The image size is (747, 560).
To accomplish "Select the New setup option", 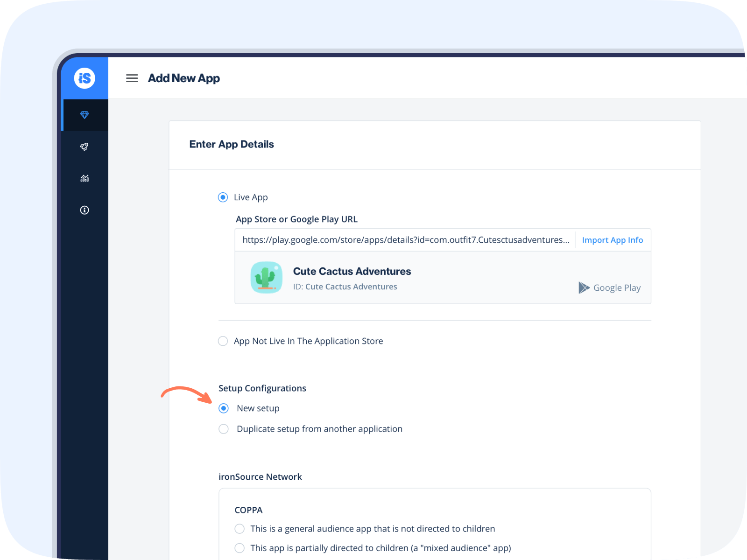I will (224, 408).
